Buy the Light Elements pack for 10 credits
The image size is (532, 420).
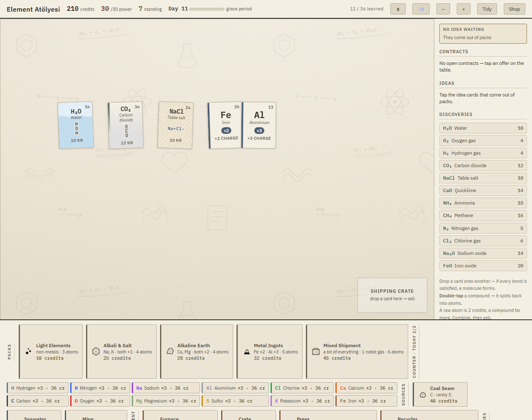(x=51, y=351)
